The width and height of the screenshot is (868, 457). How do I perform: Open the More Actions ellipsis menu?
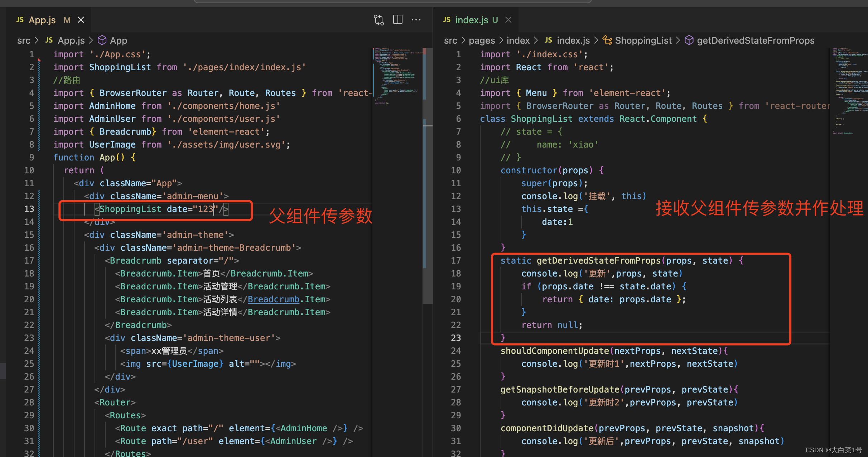[416, 20]
